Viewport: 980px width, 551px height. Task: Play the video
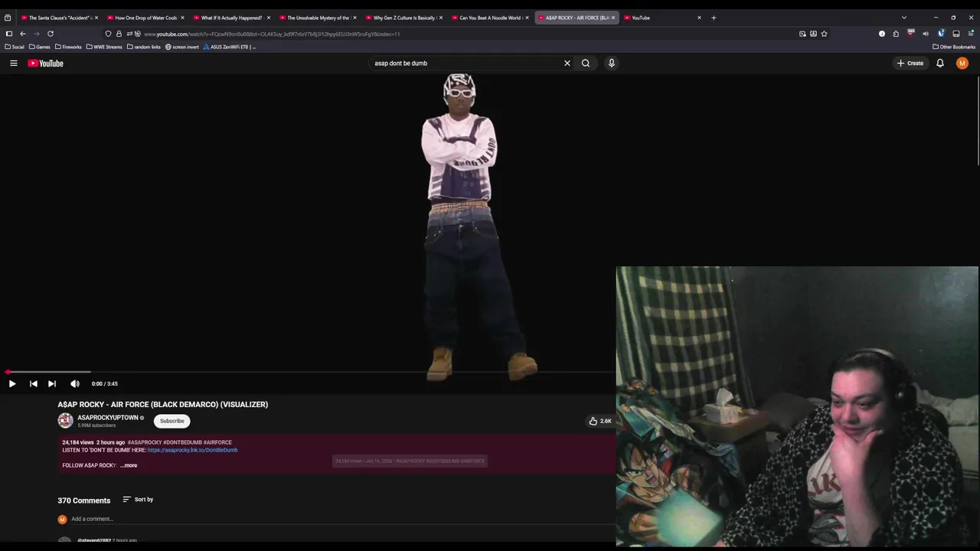pyautogui.click(x=12, y=383)
